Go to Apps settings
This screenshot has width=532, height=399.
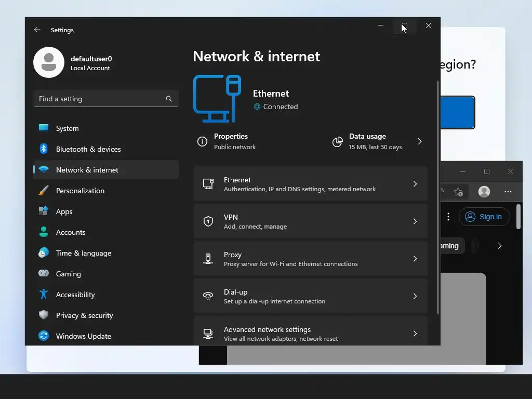click(106, 211)
